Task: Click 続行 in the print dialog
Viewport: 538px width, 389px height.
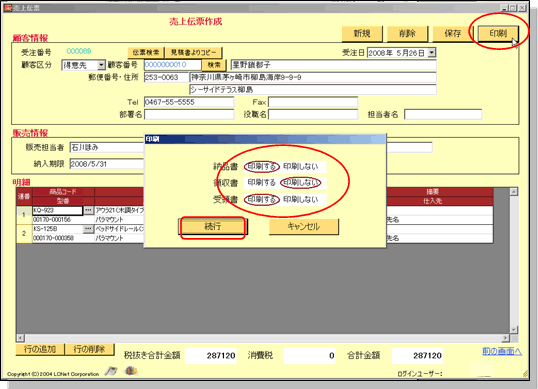Action: (213, 227)
